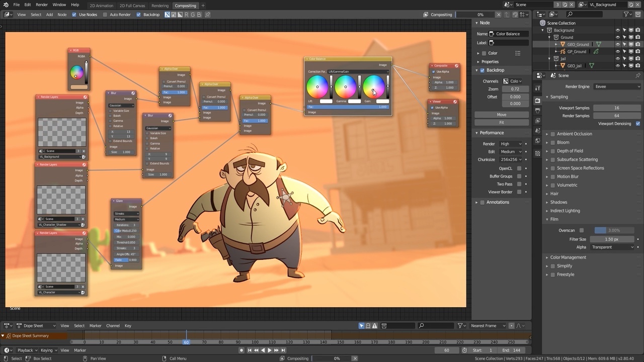
Task: Click the play animation button
Action: (x=269, y=350)
